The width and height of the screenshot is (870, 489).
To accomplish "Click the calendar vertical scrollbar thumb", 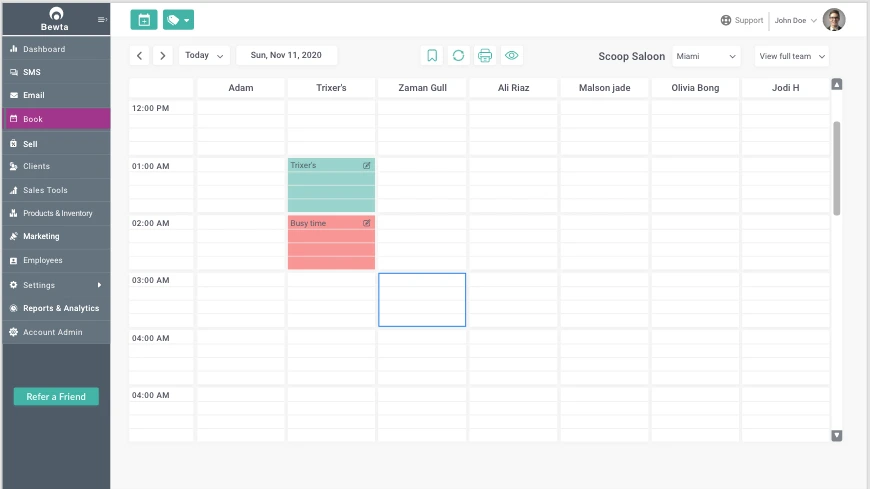I will click(837, 166).
